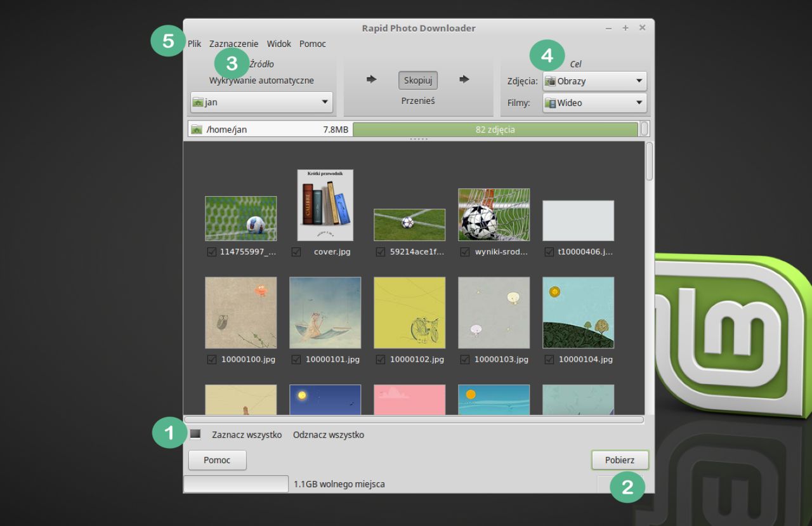The image size is (812, 526).
Task: Click the Pomoc button next to Pobierz
Action: [217, 460]
